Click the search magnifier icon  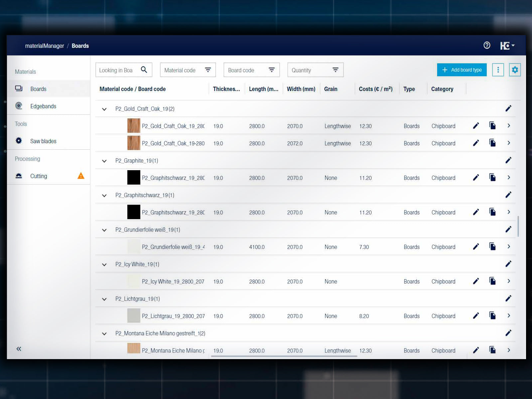[x=144, y=70]
